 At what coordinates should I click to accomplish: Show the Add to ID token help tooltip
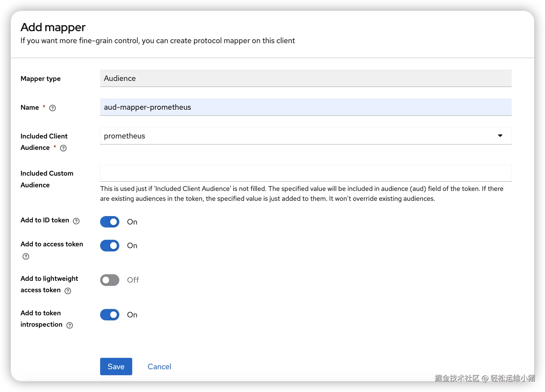coord(76,221)
